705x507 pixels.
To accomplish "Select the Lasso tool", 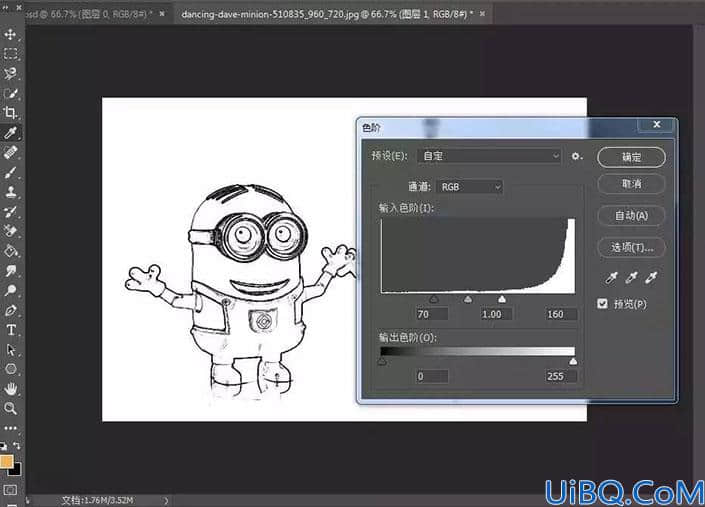I will click(10, 73).
